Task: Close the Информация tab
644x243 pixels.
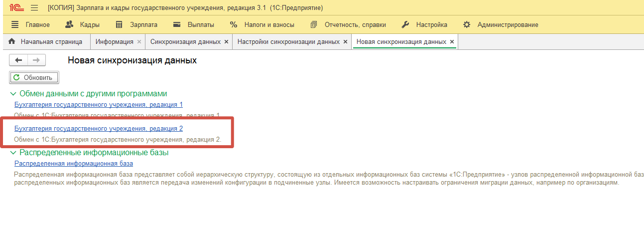Action: click(139, 42)
